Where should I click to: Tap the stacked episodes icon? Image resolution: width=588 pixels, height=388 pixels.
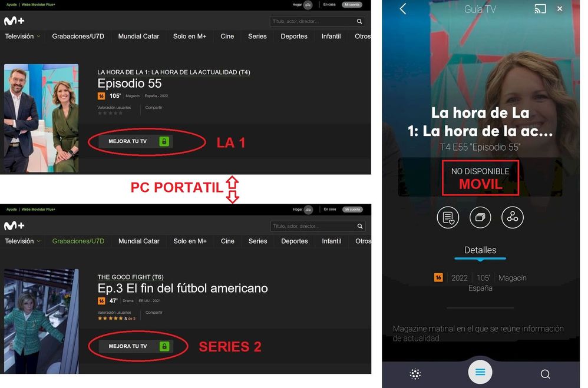coord(480,217)
